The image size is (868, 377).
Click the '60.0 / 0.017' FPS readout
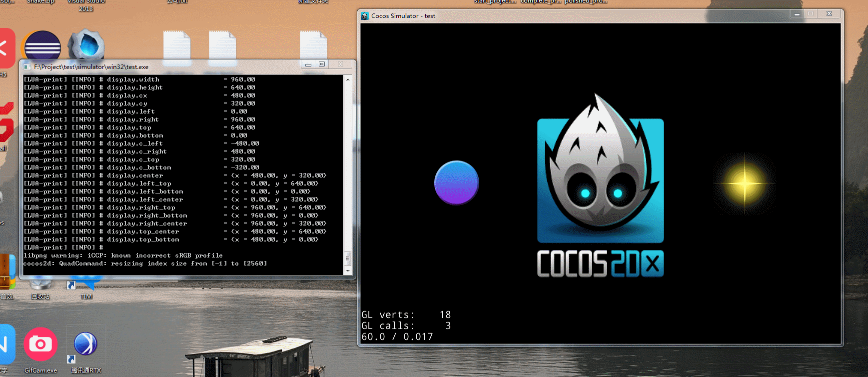(397, 336)
